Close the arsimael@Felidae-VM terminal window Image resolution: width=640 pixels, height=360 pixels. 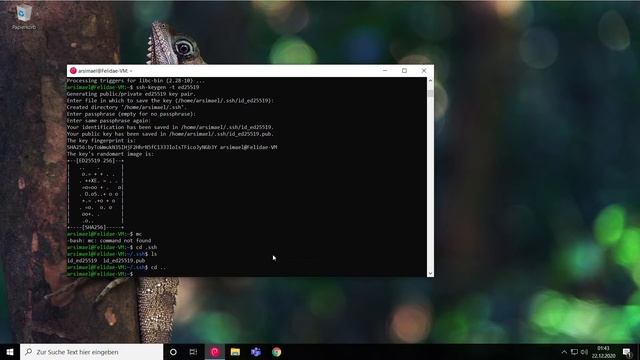pos(424,71)
